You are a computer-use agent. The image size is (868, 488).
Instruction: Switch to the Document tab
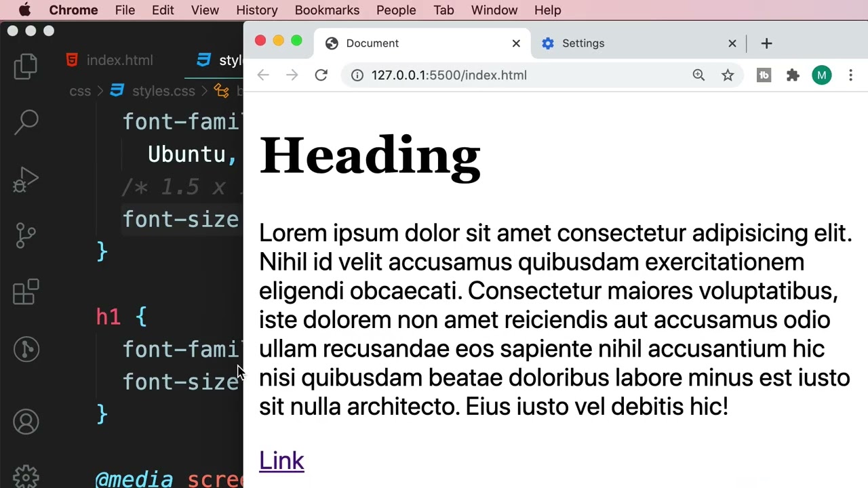point(423,43)
